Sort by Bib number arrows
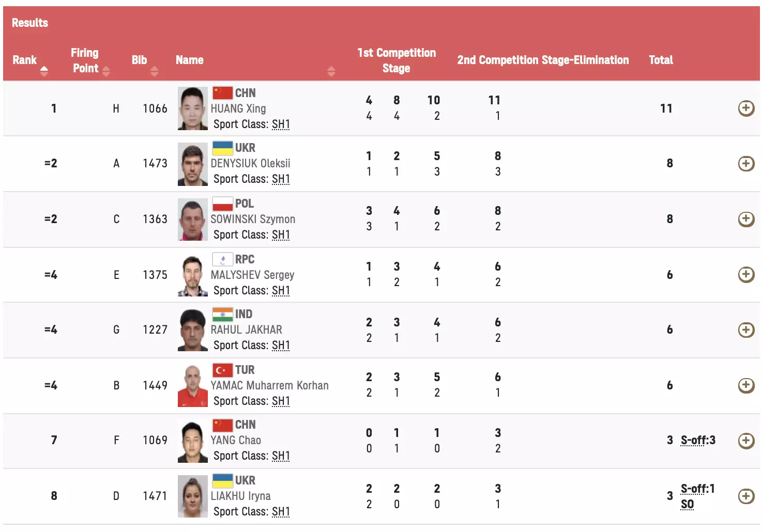The image size is (762, 532). 154,71
